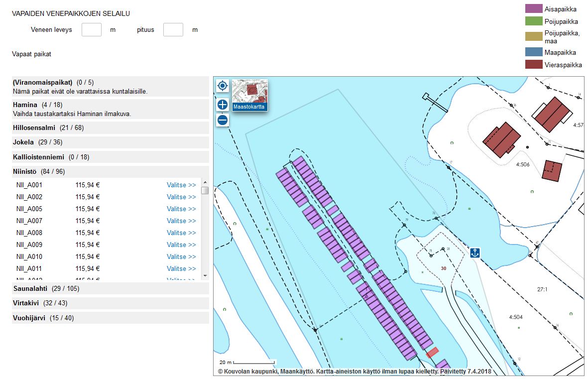Click the blue anchor harbor marker
This screenshot has width=588, height=379.
475,253
